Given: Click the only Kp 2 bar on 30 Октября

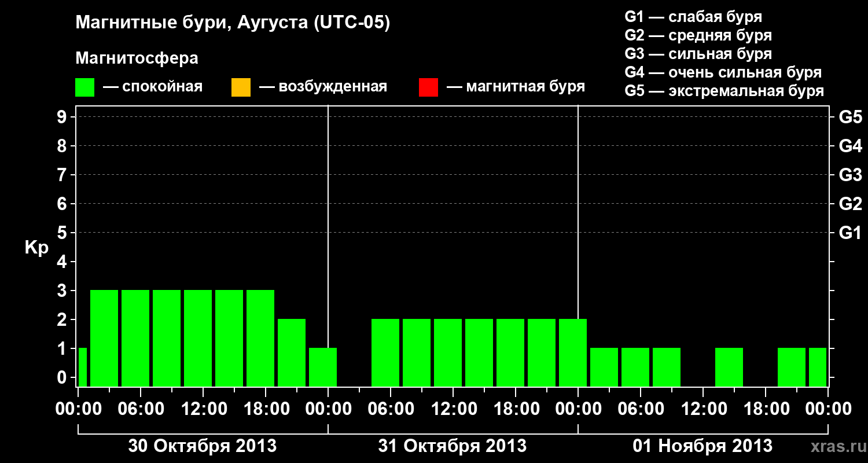Looking at the screenshot, I should [292, 352].
